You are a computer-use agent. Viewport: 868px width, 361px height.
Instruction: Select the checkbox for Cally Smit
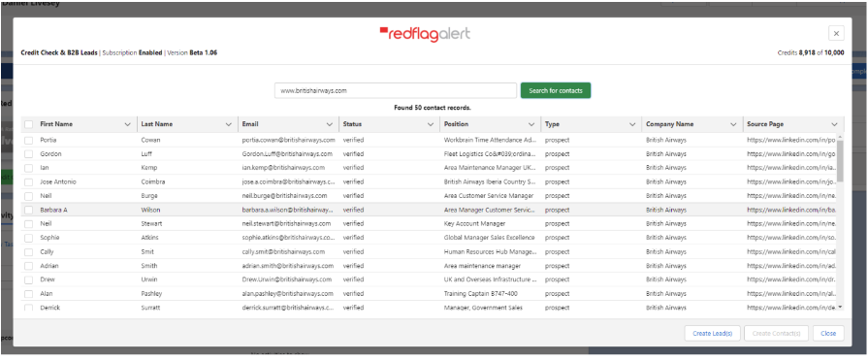click(x=29, y=252)
